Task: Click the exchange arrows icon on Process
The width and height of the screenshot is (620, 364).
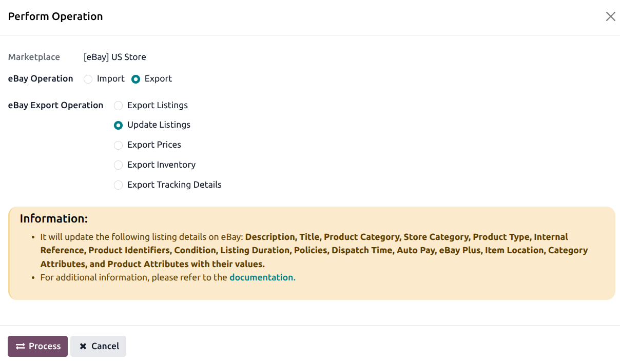Action: click(20, 347)
